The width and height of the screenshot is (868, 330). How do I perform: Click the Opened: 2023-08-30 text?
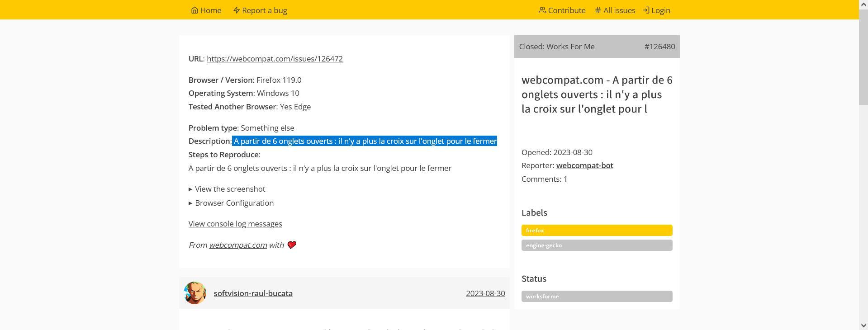(x=557, y=152)
